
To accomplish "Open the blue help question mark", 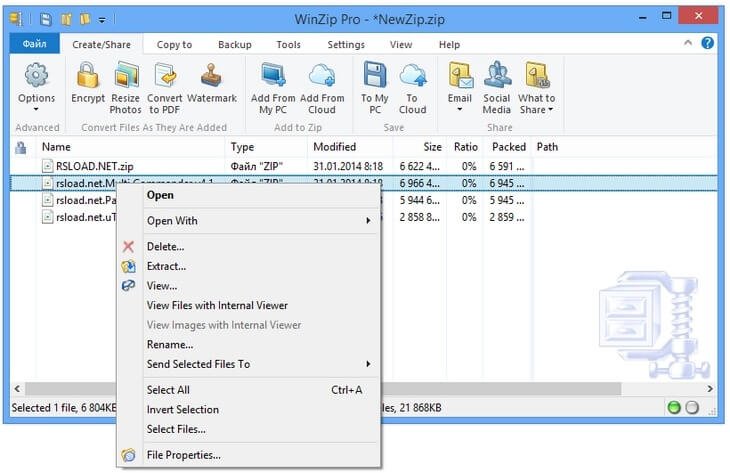I will point(707,43).
